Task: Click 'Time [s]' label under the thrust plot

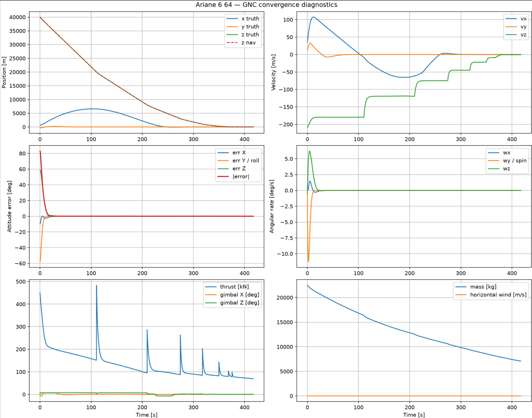Action: [147, 415]
